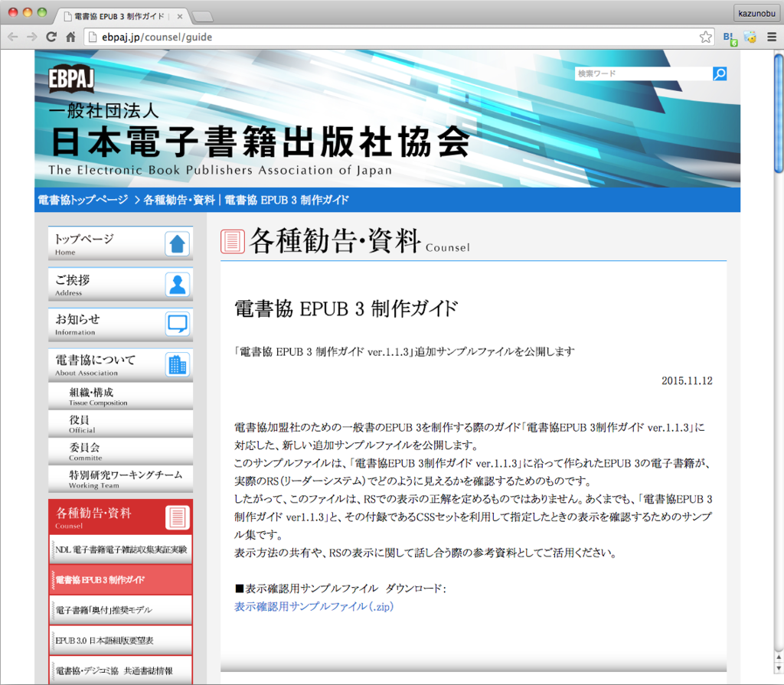
Task: Open the Hatena bookmark B! extension
Action: [x=730, y=38]
